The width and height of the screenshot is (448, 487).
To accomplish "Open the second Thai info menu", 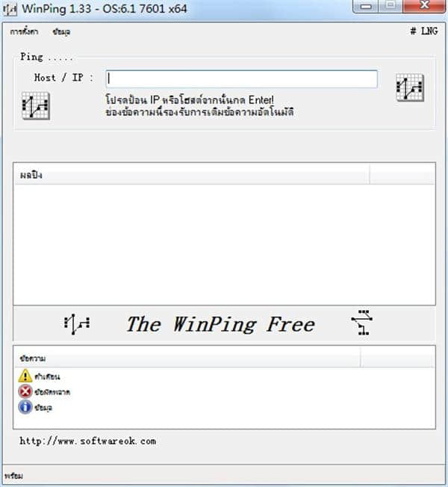I will coord(61,31).
